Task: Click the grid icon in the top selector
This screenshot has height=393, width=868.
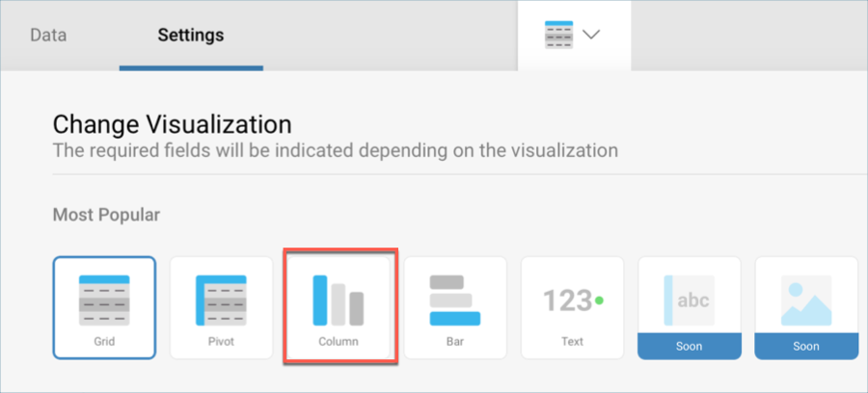Action: point(556,35)
